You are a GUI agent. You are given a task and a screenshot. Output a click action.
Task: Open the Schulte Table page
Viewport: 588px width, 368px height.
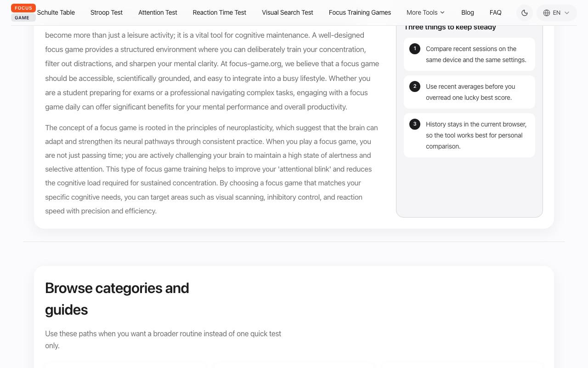56,12
